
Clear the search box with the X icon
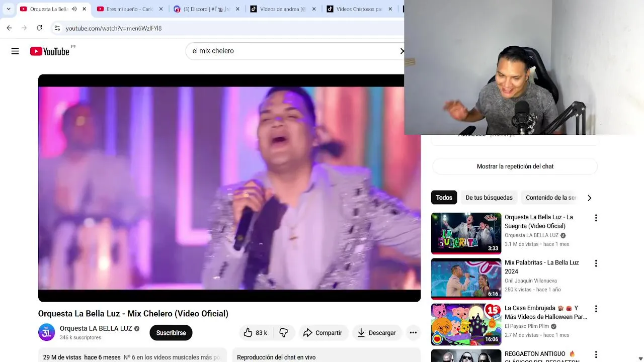point(401,51)
